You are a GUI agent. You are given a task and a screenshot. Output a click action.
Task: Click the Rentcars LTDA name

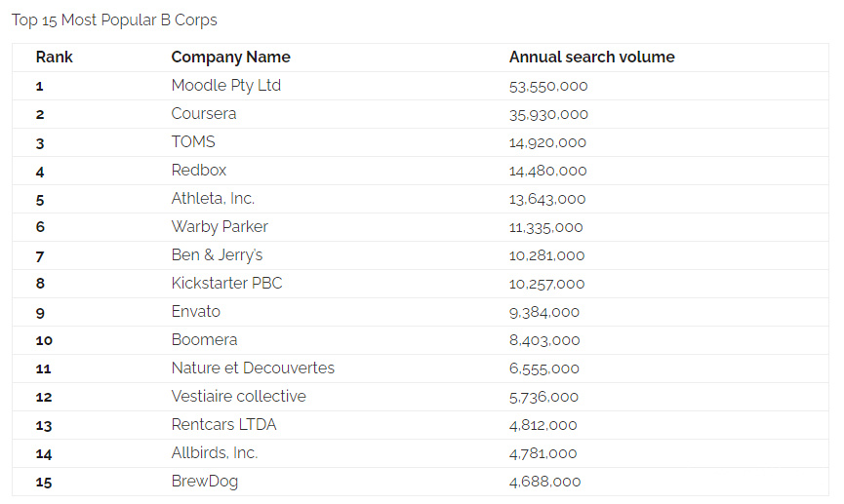click(x=223, y=424)
